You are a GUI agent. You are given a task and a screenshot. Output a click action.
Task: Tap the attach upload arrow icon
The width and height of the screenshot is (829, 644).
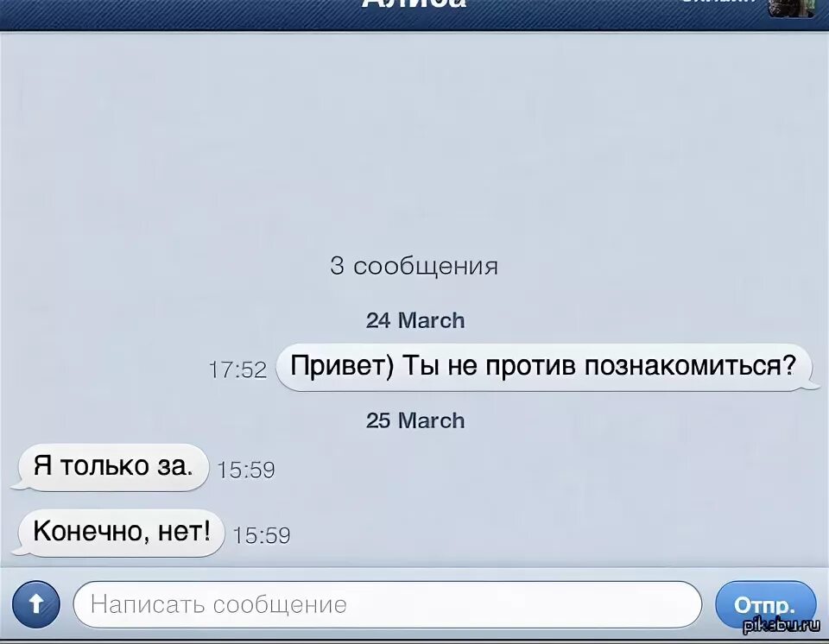click(36, 604)
